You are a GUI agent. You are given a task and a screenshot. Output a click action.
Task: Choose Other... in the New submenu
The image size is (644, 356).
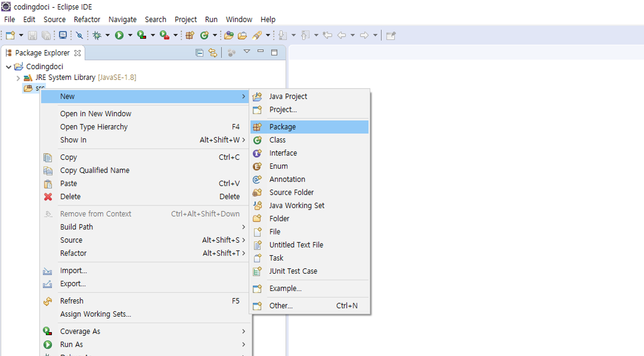click(x=309, y=306)
